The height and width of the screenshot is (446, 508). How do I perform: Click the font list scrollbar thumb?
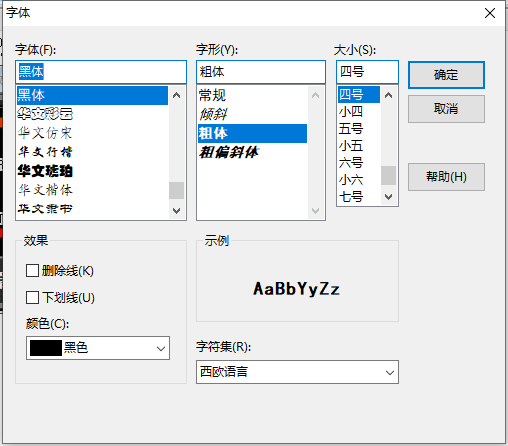coord(177,190)
